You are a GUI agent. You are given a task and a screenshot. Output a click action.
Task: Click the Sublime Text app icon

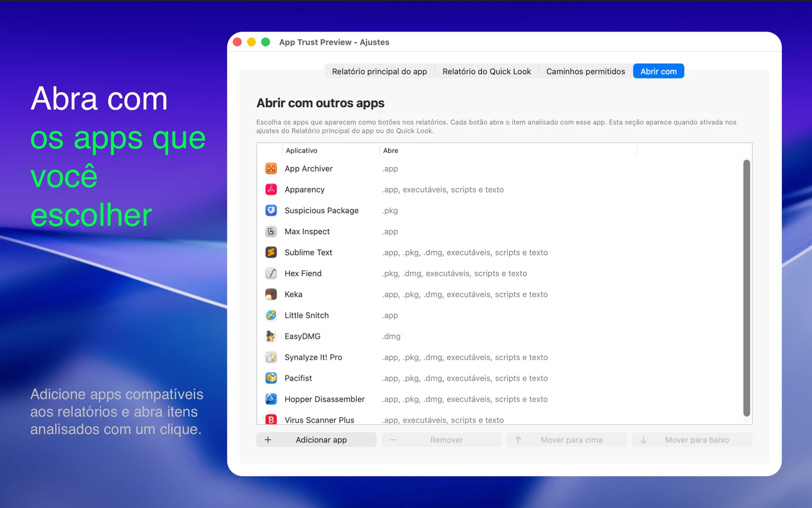pos(271,252)
